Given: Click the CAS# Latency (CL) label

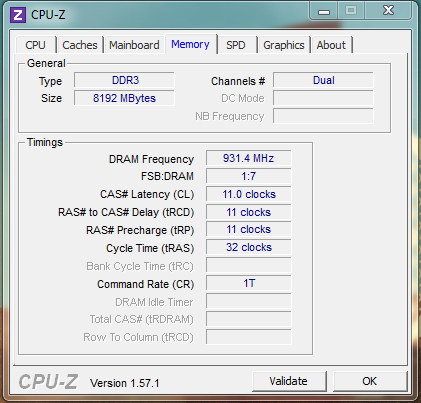Looking at the screenshot, I should click(x=147, y=194).
